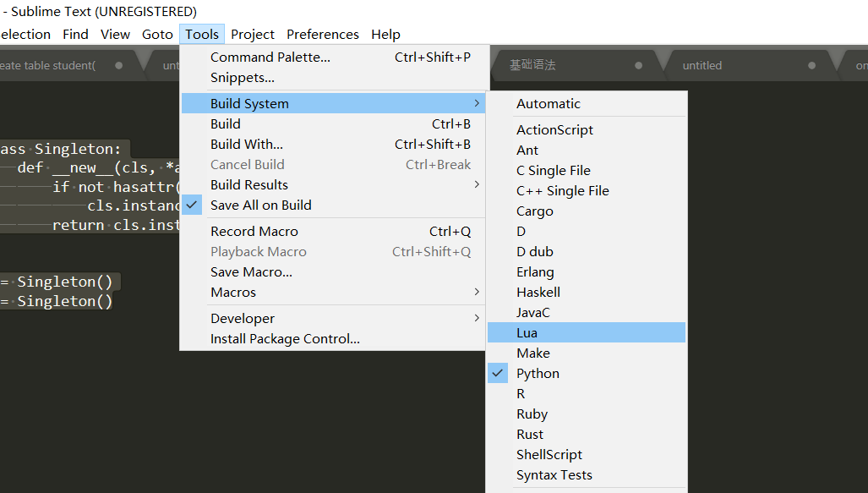Screen dimensions: 868x493
Task: Select ShellScript build system
Action: 587,454
